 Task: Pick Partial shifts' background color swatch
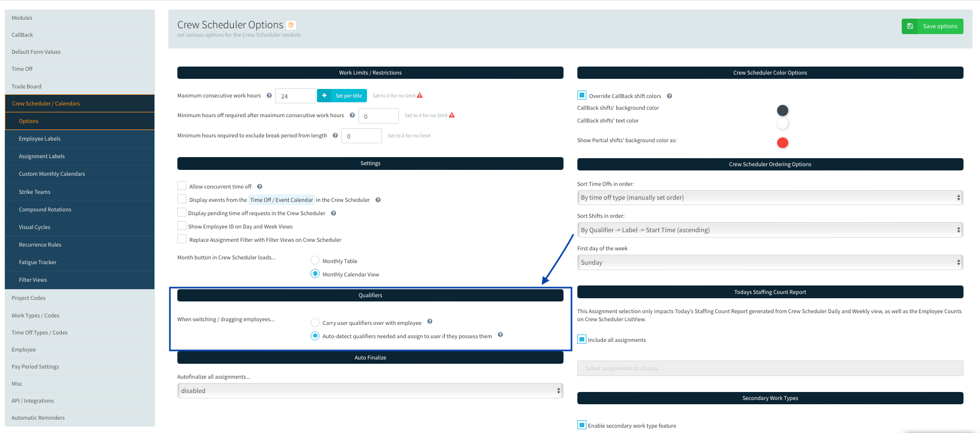pos(782,143)
